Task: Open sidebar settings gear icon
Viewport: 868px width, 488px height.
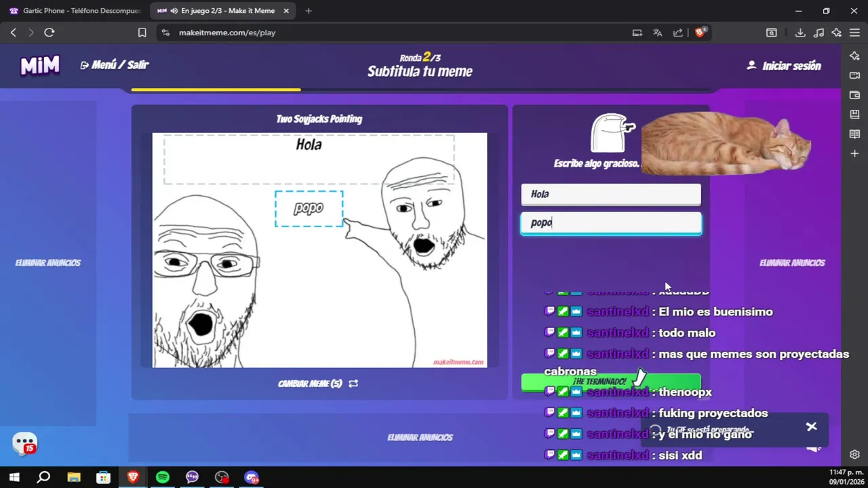Action: click(x=854, y=454)
